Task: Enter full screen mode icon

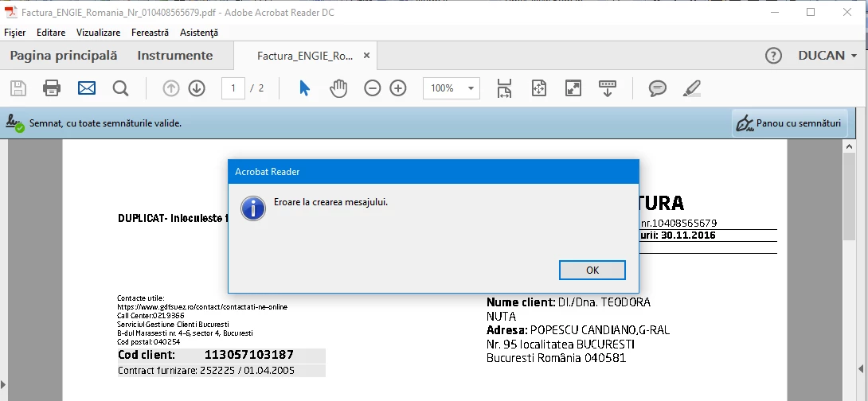Action: [573, 88]
